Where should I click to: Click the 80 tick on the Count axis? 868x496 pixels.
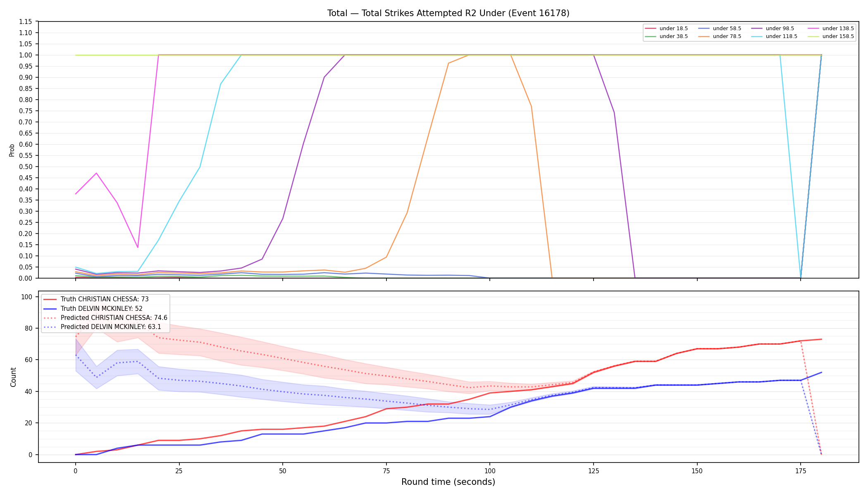(29, 329)
